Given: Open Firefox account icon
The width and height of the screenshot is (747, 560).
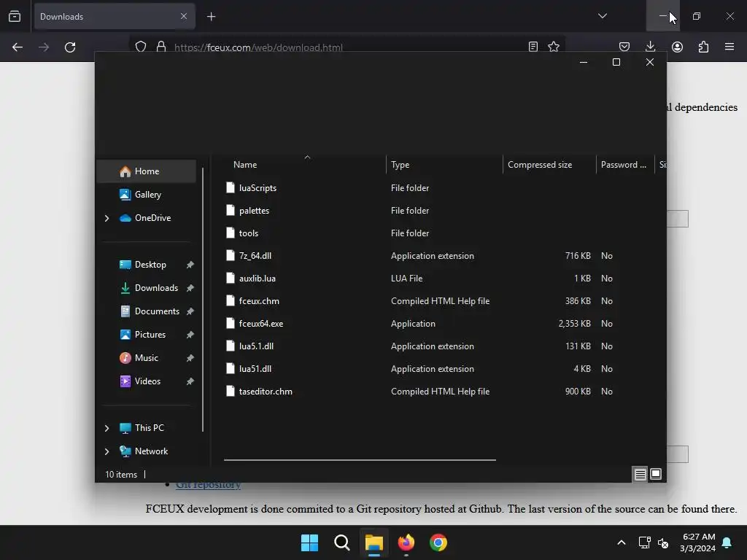Looking at the screenshot, I should [677, 47].
